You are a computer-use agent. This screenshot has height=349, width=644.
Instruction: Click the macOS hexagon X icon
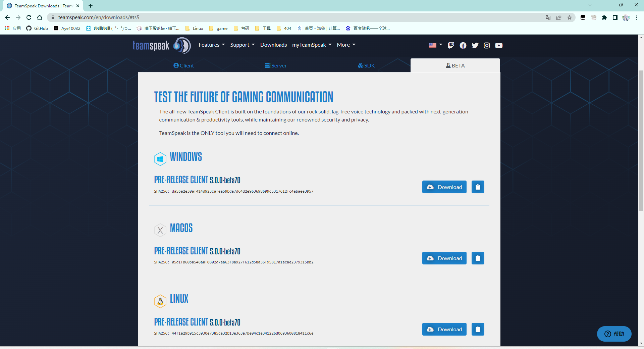coord(160,230)
